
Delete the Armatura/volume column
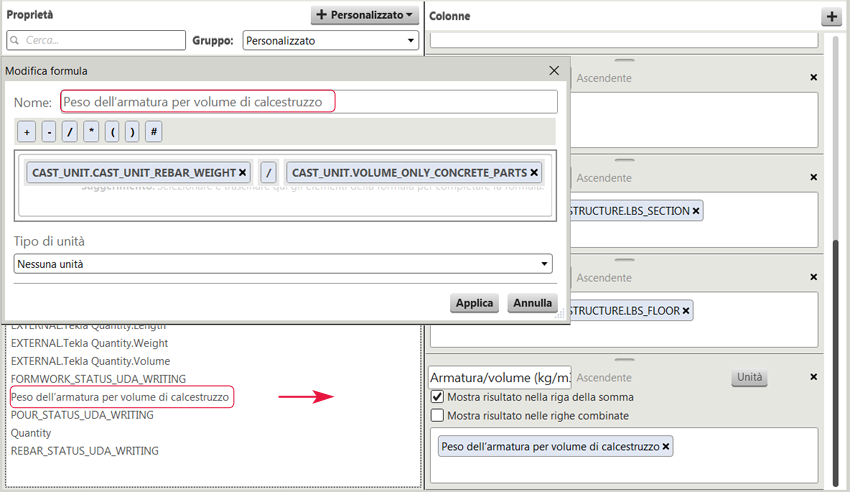point(813,377)
